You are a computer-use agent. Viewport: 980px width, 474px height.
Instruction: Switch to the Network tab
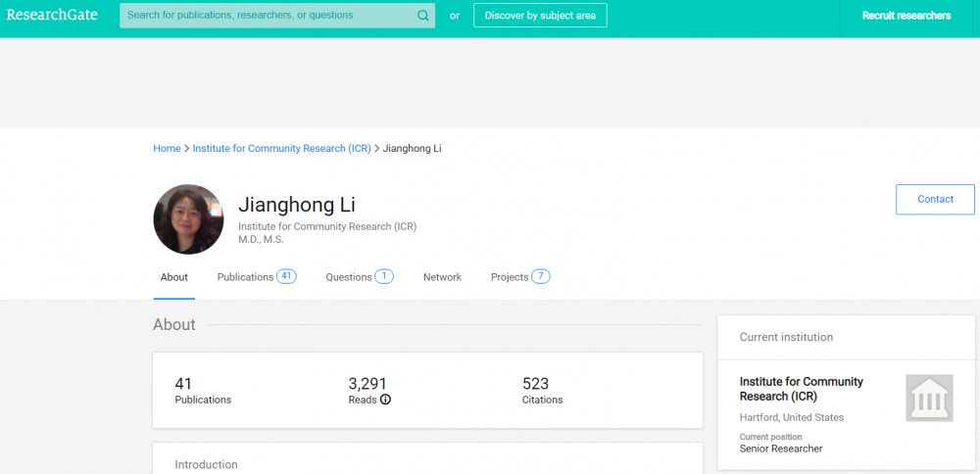pos(442,277)
